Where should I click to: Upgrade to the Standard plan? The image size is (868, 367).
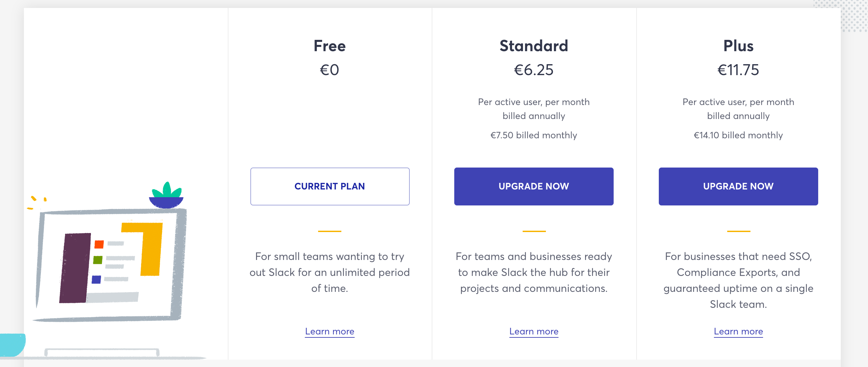(x=534, y=186)
